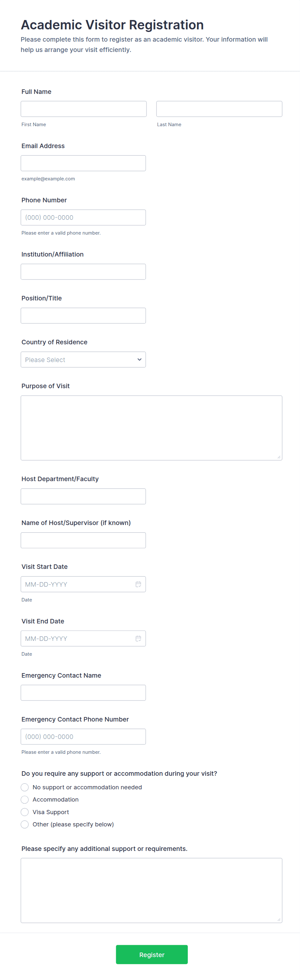The image size is (300, 980).
Task: Submit the form with Register button
Action: pos(152,954)
